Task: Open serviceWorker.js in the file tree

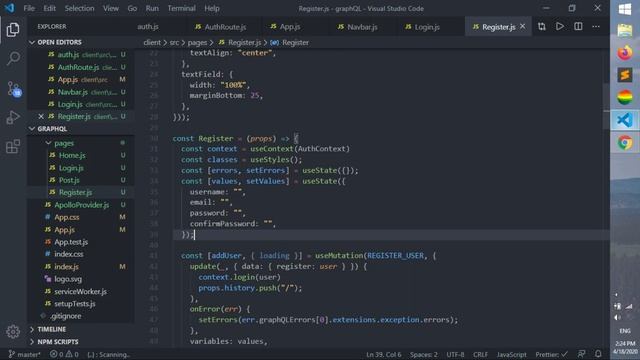Action: tap(80, 291)
